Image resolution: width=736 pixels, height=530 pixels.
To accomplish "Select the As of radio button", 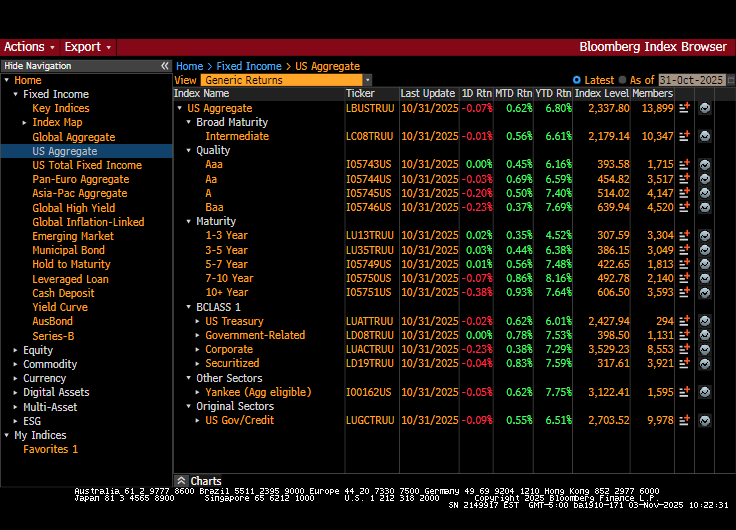I will [622, 80].
